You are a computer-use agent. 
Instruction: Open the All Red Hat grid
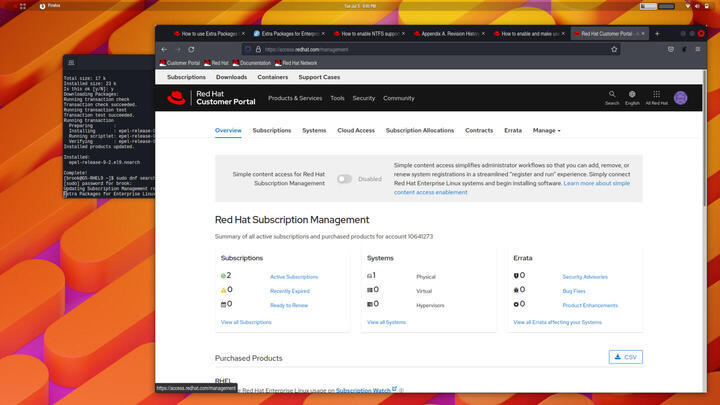tap(657, 97)
